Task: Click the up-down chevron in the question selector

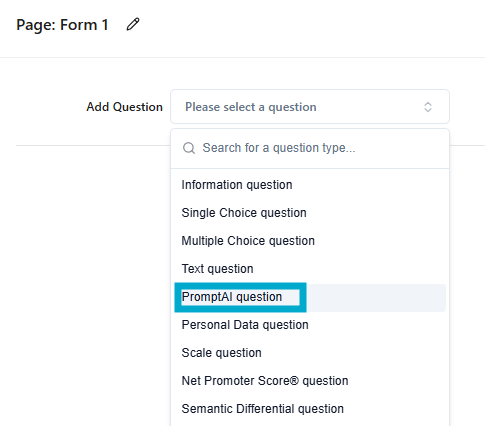Action: pyautogui.click(x=428, y=107)
